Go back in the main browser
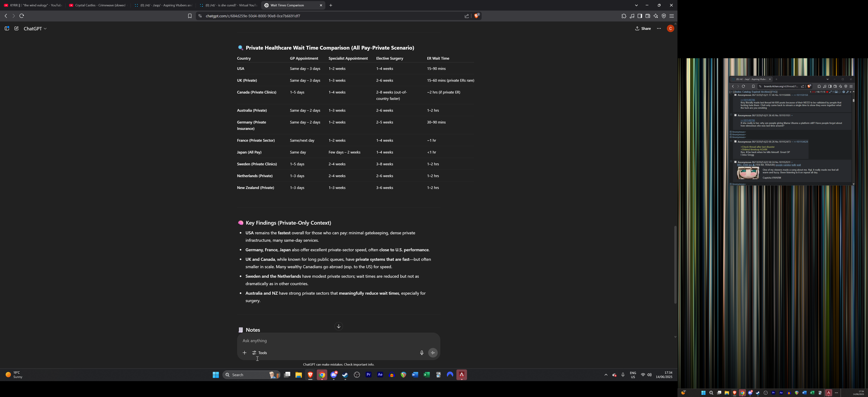Viewport: 868px width, 397px height. 6,16
